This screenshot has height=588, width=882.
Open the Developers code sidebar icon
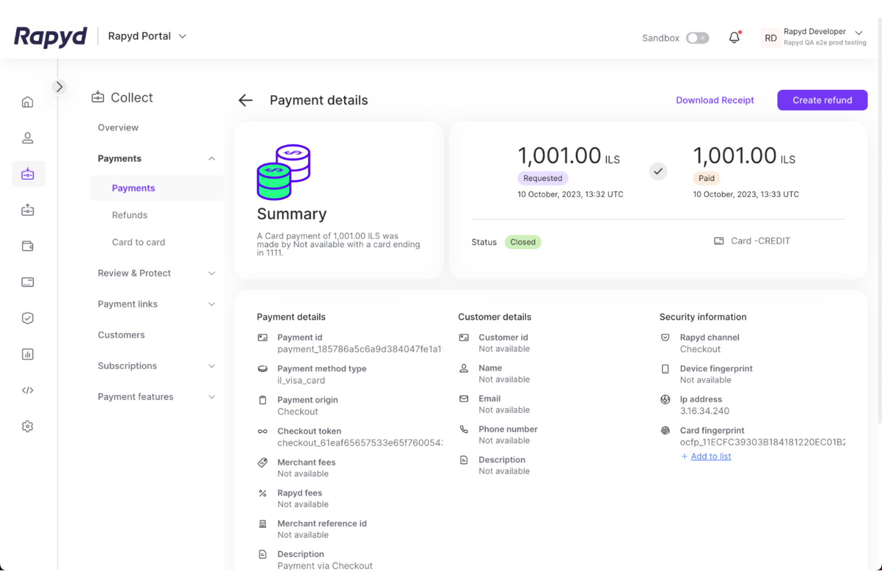coord(27,390)
